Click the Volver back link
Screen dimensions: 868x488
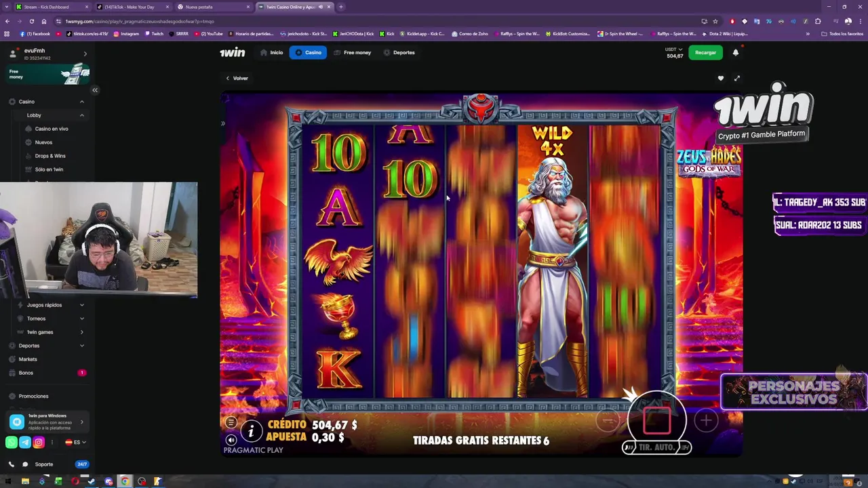237,78
